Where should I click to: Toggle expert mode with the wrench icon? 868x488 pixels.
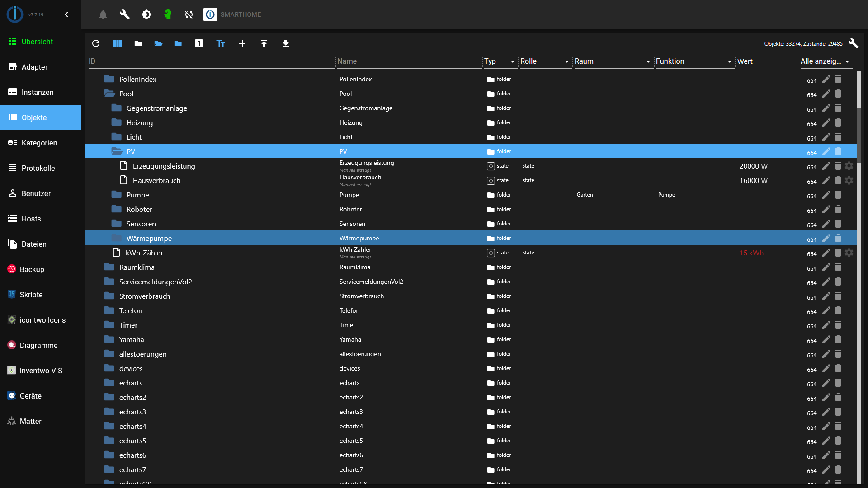pyautogui.click(x=124, y=14)
